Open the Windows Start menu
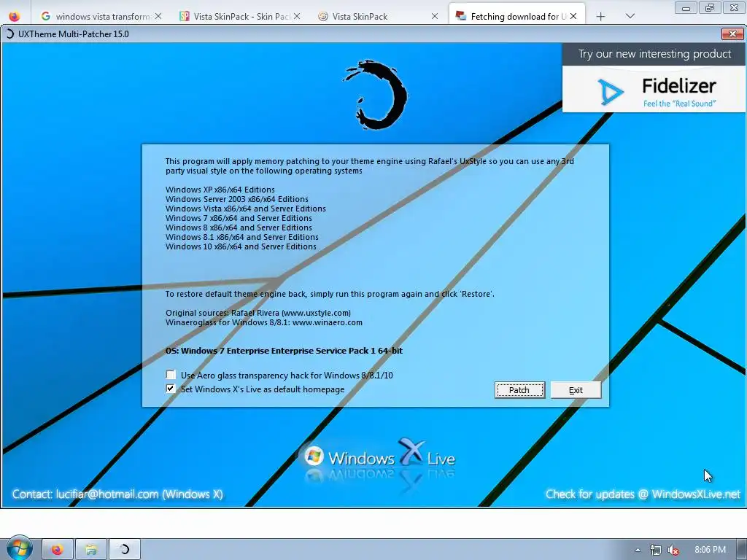Viewport: 747px width, 560px height. pos(18,549)
